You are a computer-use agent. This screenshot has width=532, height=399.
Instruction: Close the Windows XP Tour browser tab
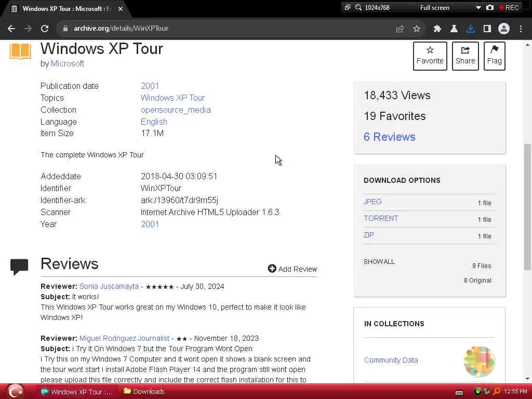(x=121, y=9)
